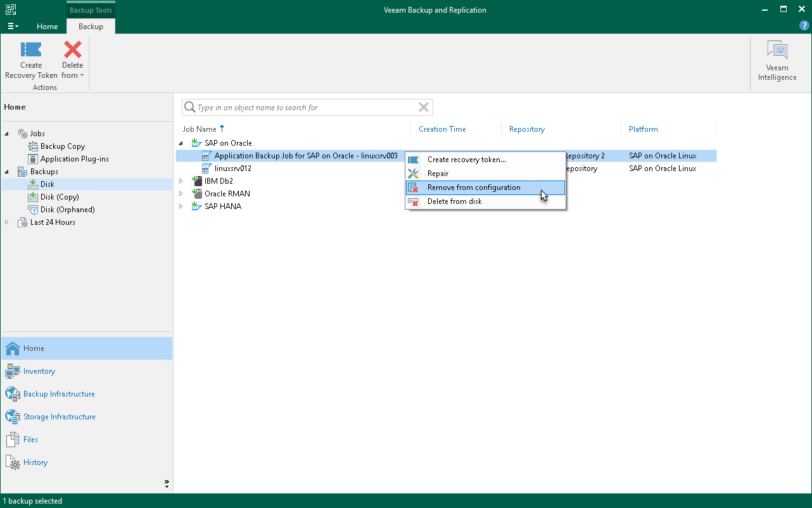
Task: Sort by Creation Time column
Action: coord(442,129)
